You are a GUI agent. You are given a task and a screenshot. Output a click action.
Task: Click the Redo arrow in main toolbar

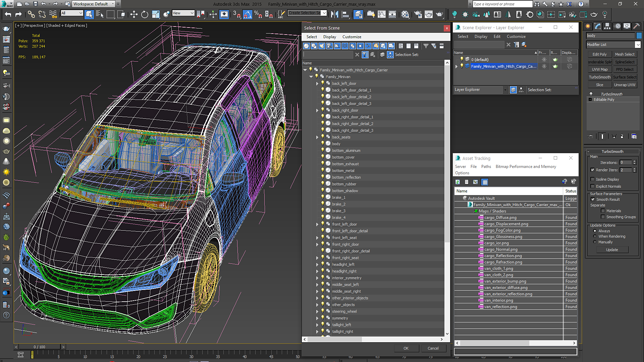pyautogui.click(x=18, y=14)
